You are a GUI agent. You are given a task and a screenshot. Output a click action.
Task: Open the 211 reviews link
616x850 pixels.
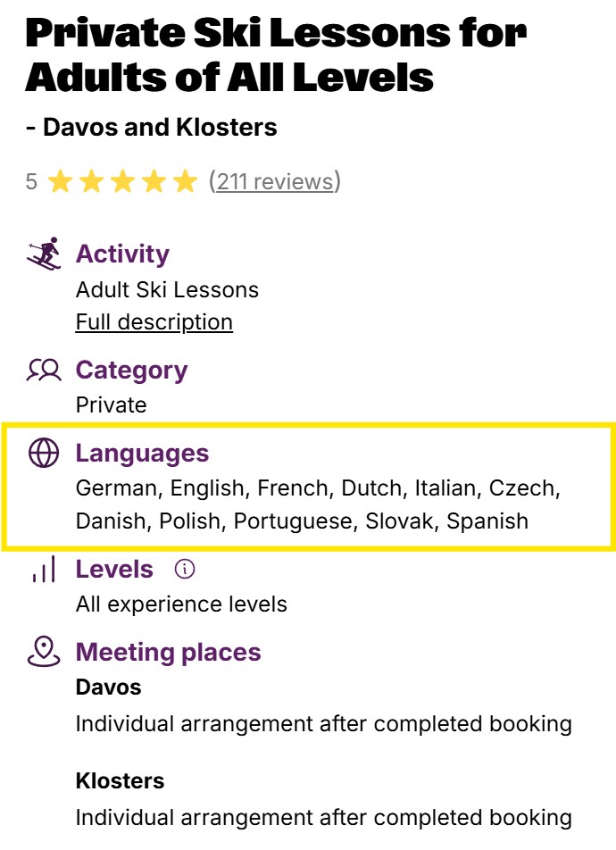click(x=274, y=182)
